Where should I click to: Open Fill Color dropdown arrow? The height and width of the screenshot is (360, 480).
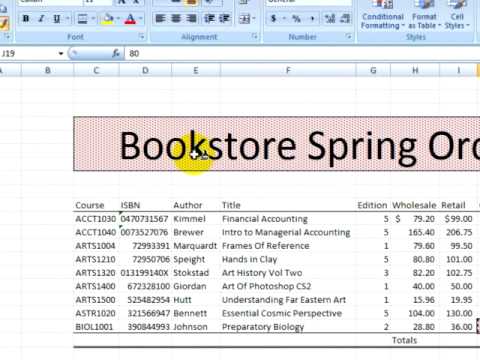point(118,19)
